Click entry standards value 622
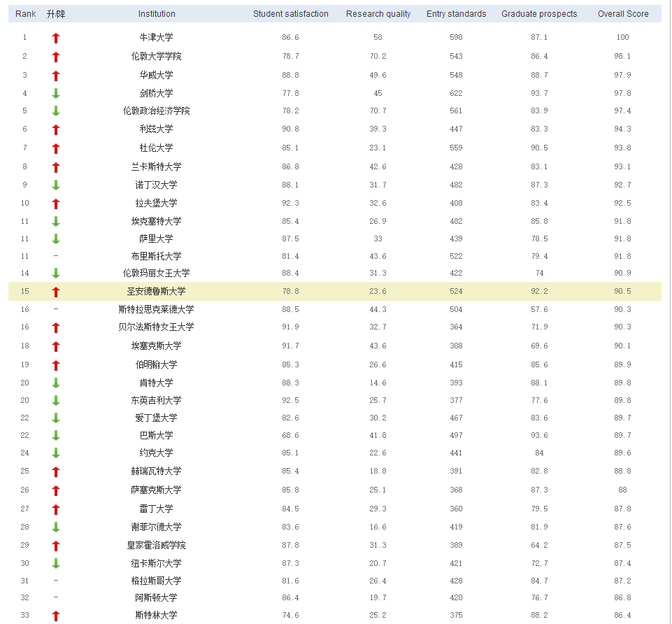The image size is (672, 624). pos(456,93)
